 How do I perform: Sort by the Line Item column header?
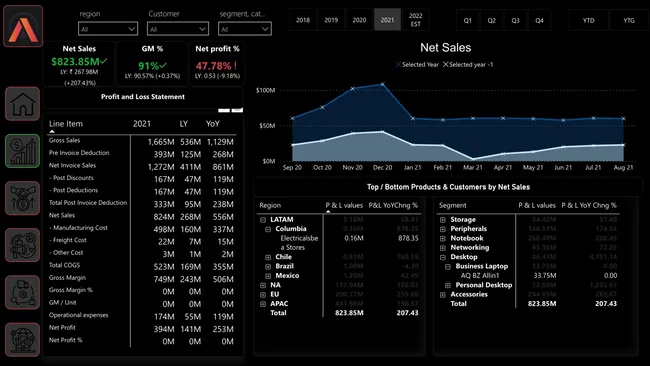click(x=66, y=124)
